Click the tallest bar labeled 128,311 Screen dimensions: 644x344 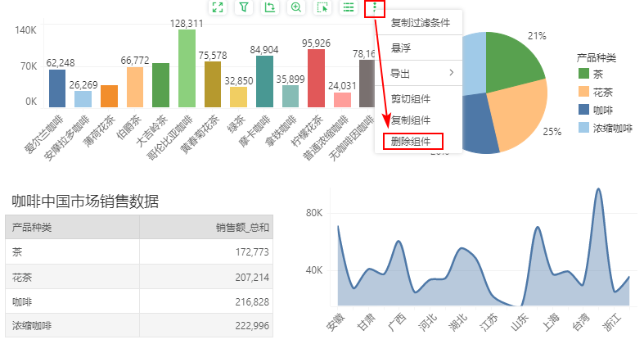(x=187, y=69)
